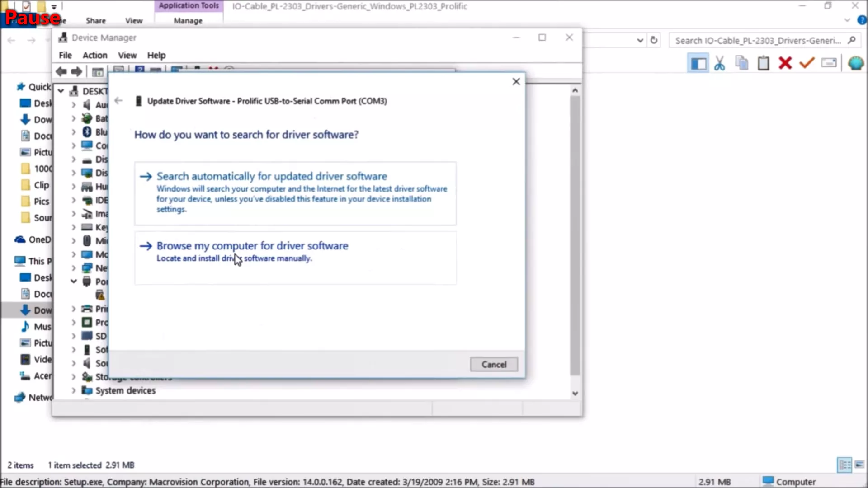Click the refresh icon beside the address bar
Image resolution: width=868 pixels, height=488 pixels.
[x=654, y=40]
